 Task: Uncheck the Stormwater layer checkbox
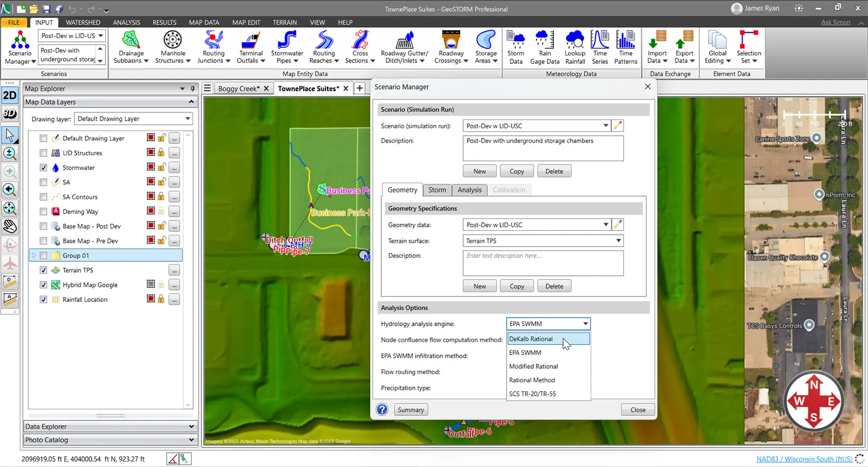tap(43, 168)
